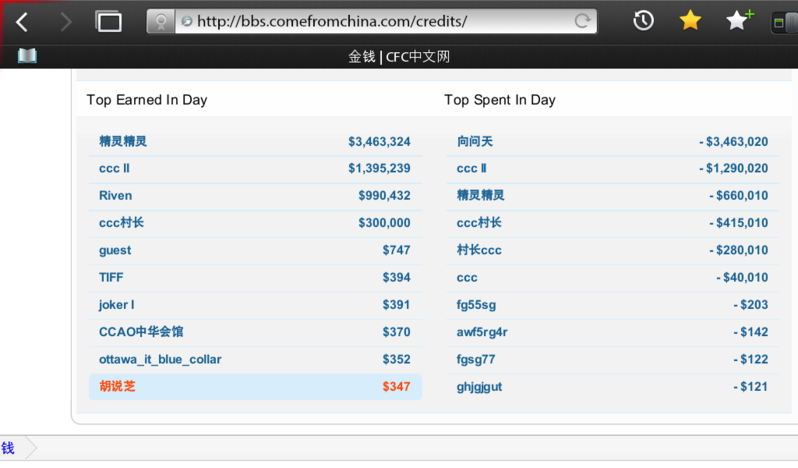Open 向问天 in Top Spent list

475,142
